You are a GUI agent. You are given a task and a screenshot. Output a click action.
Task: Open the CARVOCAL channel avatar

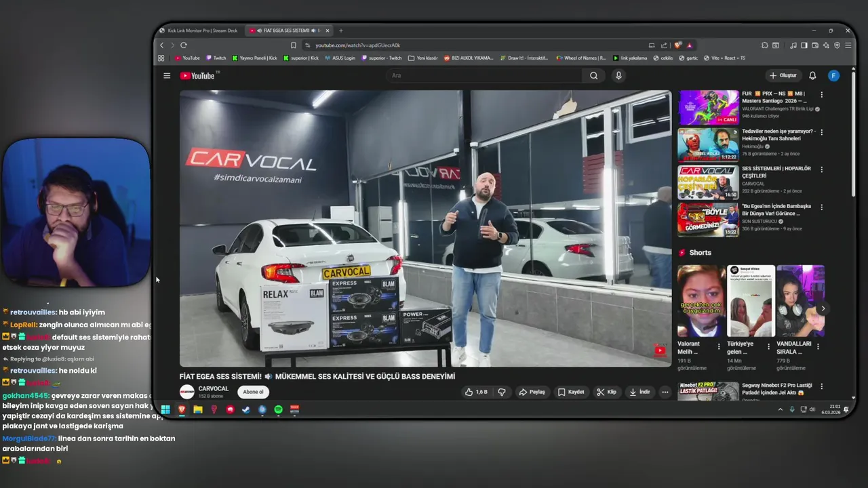click(186, 392)
